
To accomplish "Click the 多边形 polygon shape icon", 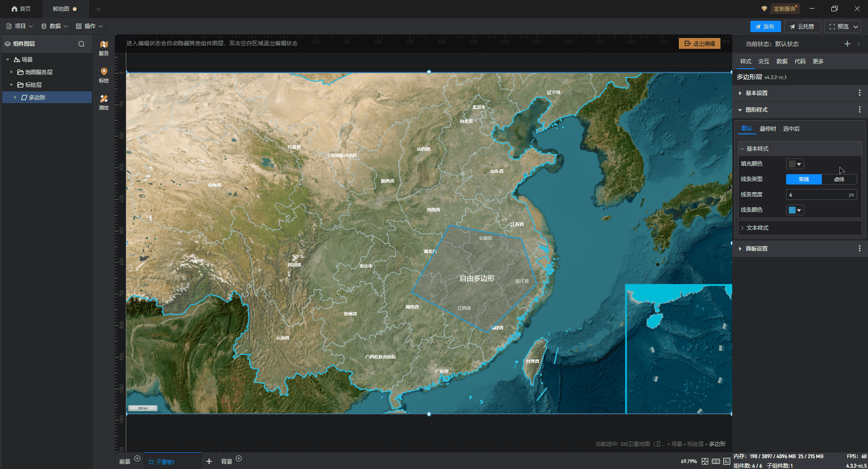I will tap(24, 98).
